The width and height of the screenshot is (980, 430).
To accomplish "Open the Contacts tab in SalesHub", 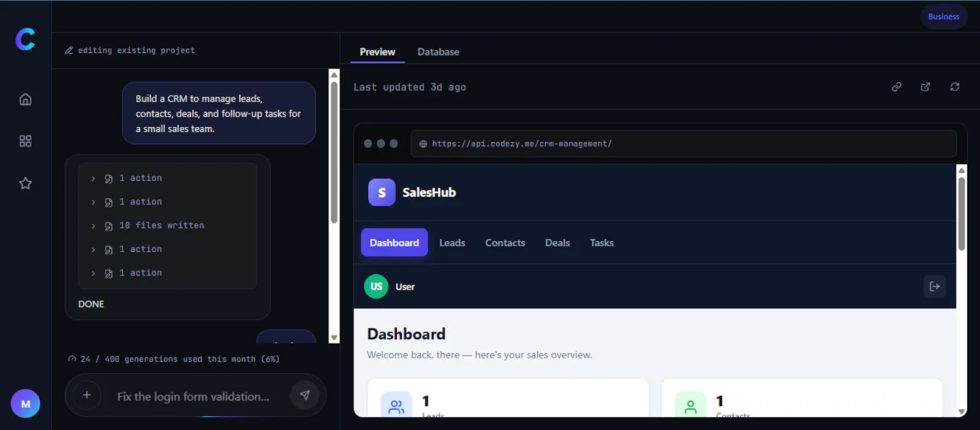I will (x=505, y=243).
